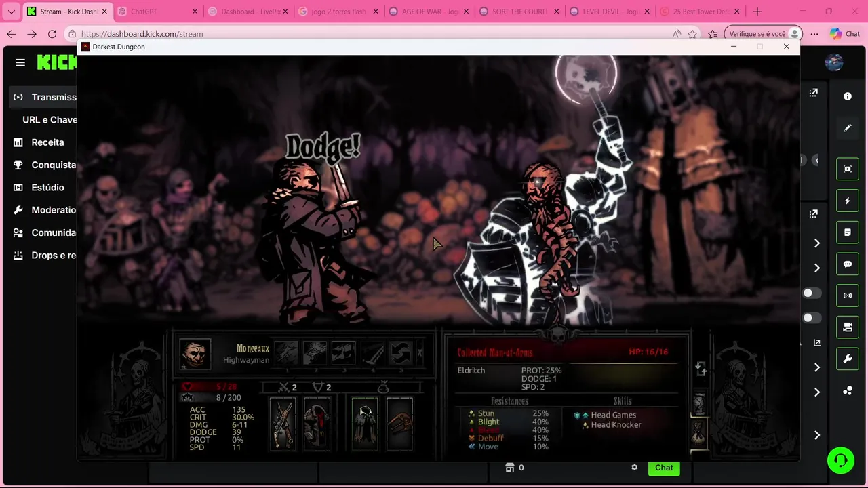Click the camera icon in Kick toolbar
This screenshot has width=868, height=488.
pos(848,327)
